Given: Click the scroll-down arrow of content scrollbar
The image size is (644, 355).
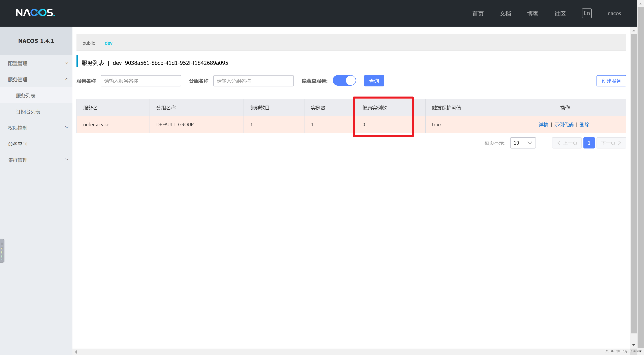Looking at the screenshot, I should click(633, 345).
